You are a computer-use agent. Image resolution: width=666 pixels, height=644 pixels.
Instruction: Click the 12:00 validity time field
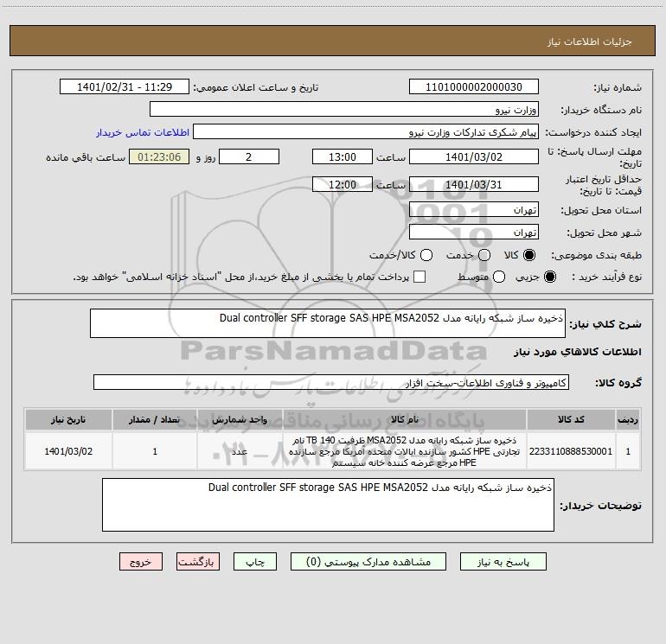[x=343, y=184]
